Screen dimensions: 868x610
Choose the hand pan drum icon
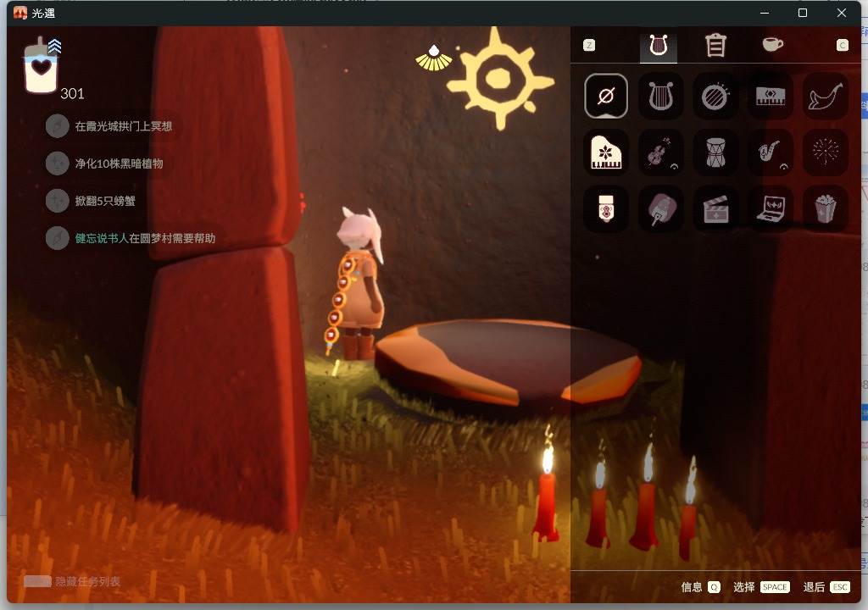point(715,97)
